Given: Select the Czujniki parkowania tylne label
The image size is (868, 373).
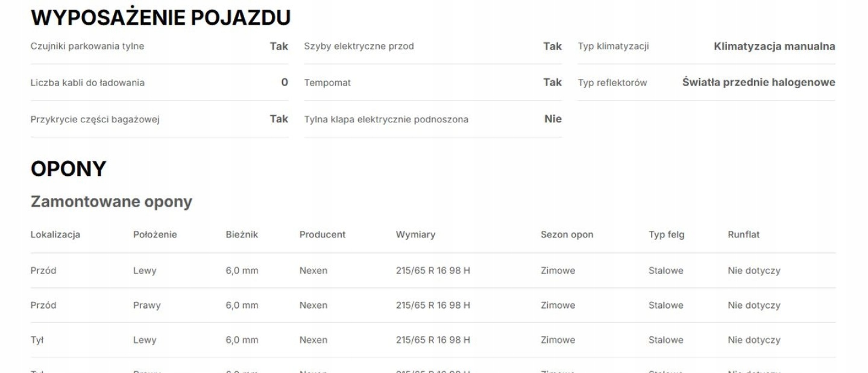Looking at the screenshot, I should (x=87, y=46).
